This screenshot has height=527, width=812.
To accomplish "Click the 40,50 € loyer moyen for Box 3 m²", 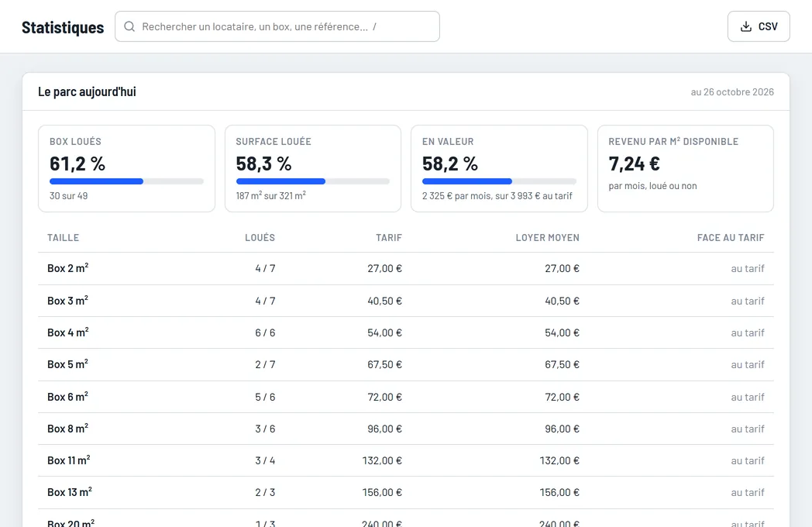I will pos(562,301).
